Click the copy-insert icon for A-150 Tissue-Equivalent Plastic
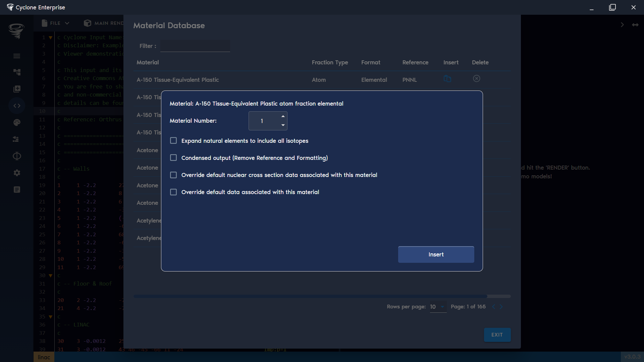This screenshot has width=644, height=362. tap(448, 79)
